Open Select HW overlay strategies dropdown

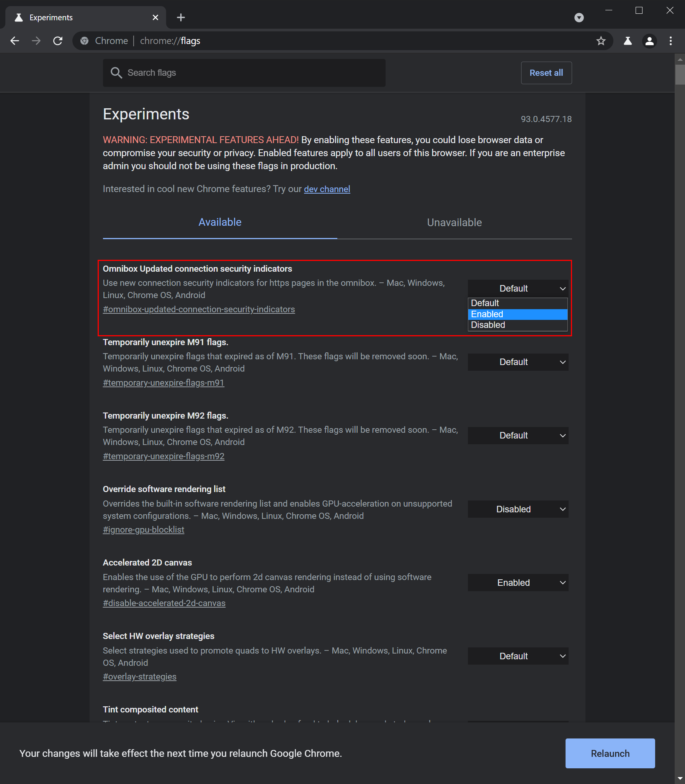pyautogui.click(x=518, y=656)
